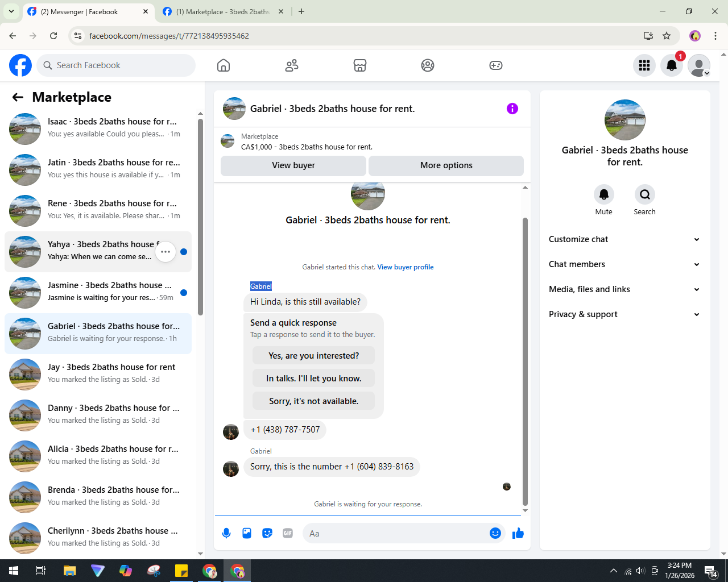Open Windows action center notifications
728x582 pixels.
[x=711, y=571]
